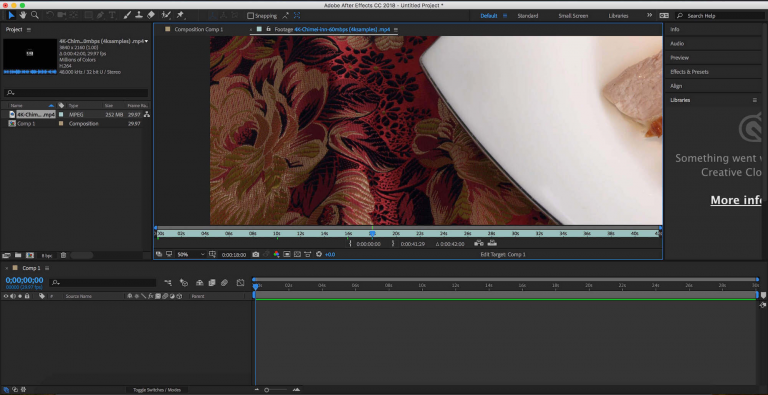Open the show channel color icon

pos(276,254)
